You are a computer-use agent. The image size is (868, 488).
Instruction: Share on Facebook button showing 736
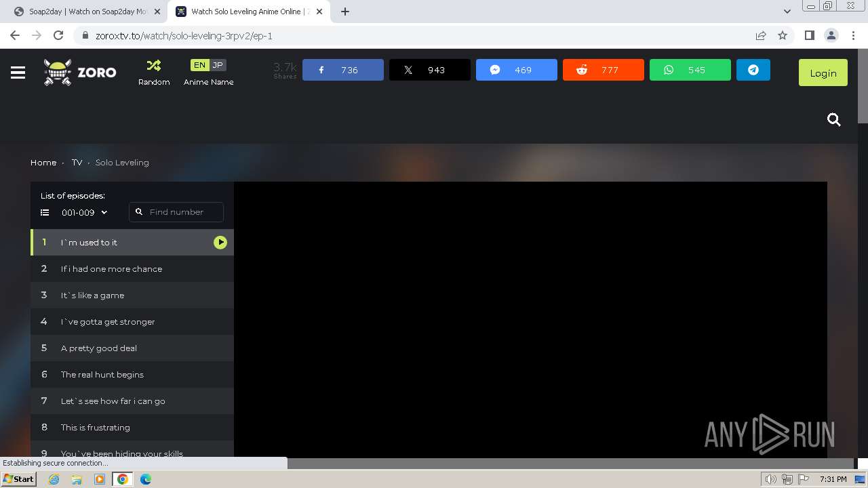(343, 70)
